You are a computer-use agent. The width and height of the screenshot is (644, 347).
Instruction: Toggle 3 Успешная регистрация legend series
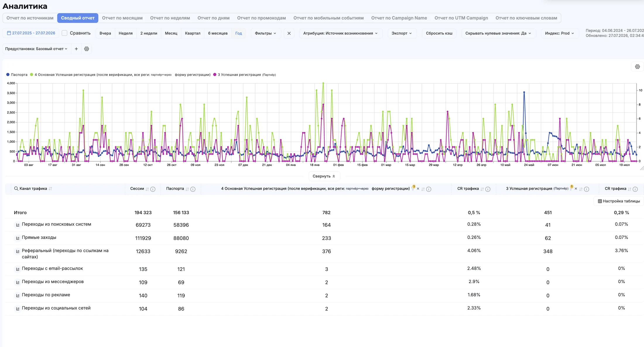(244, 75)
